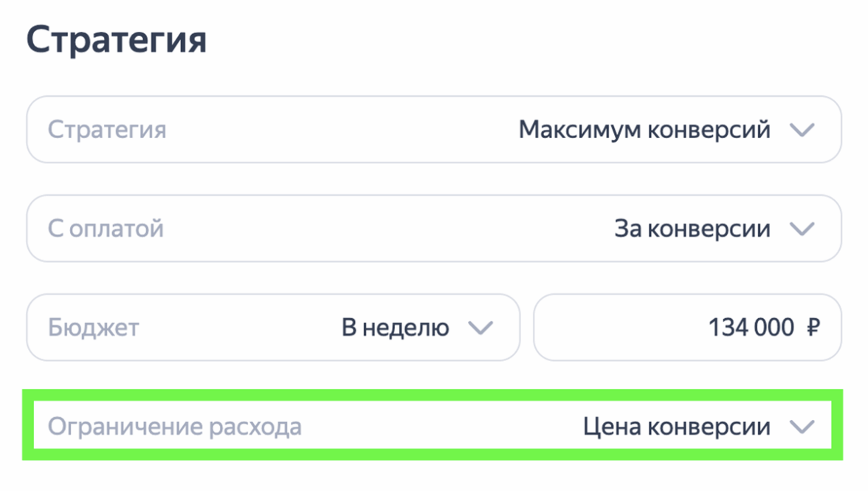Click the chevron next to За конверсии
Image resolution: width=868 pixels, height=491 pixels.
click(x=802, y=229)
